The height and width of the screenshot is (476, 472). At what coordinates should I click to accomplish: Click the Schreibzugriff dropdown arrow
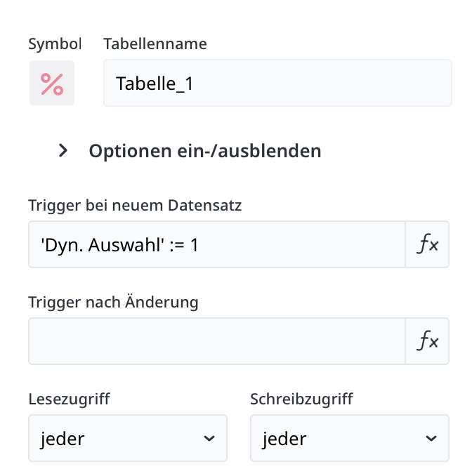click(431, 439)
